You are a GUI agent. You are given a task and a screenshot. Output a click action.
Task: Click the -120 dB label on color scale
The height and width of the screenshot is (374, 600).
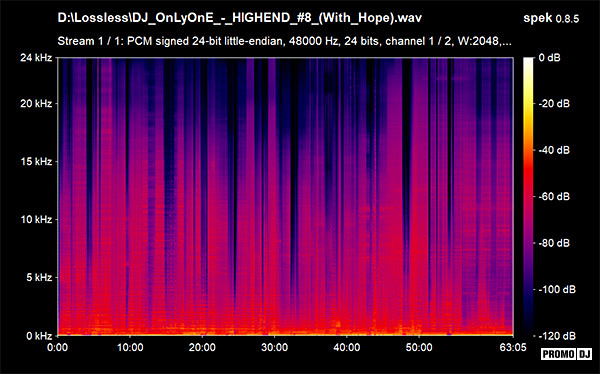(x=557, y=336)
